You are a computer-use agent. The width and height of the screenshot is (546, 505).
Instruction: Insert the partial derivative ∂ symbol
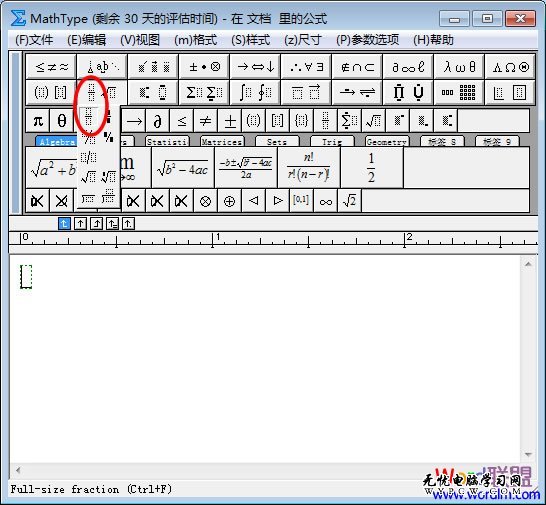[157, 121]
